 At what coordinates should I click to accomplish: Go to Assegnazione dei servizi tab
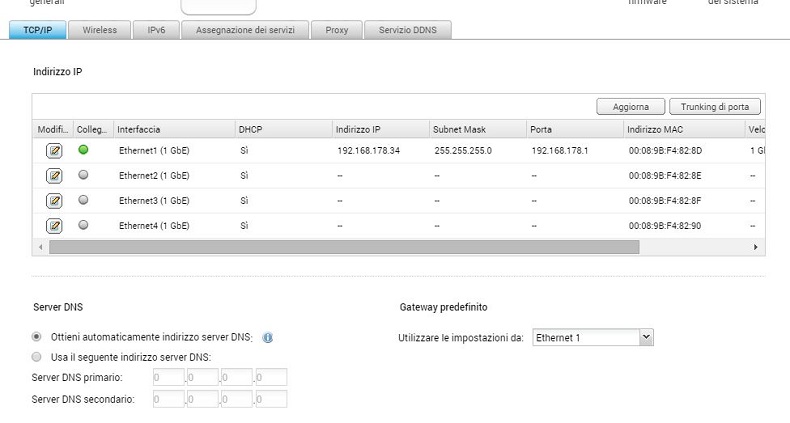tap(245, 30)
